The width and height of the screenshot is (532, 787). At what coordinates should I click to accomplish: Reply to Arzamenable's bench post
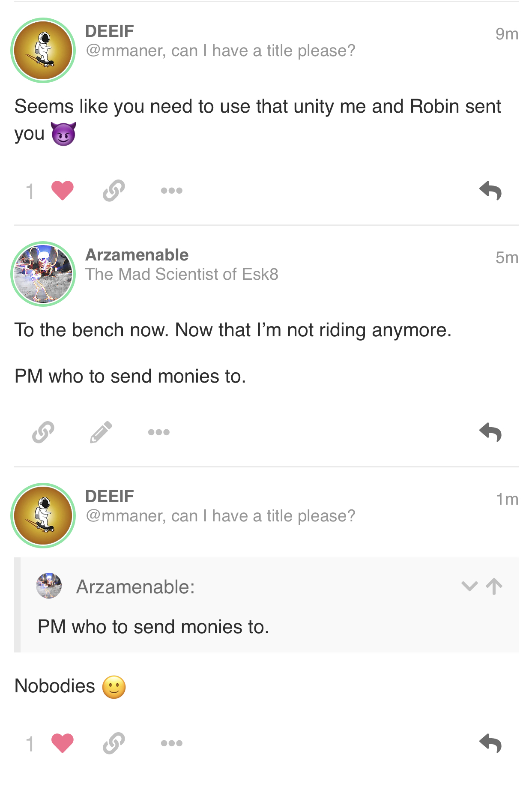[490, 432]
